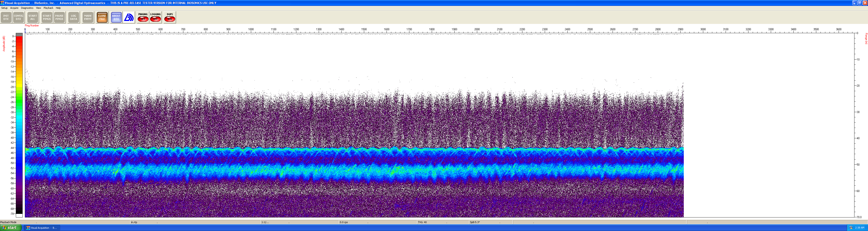Screen dimensions: 868x231
Task: Open the Help menu
Action: pos(58,8)
